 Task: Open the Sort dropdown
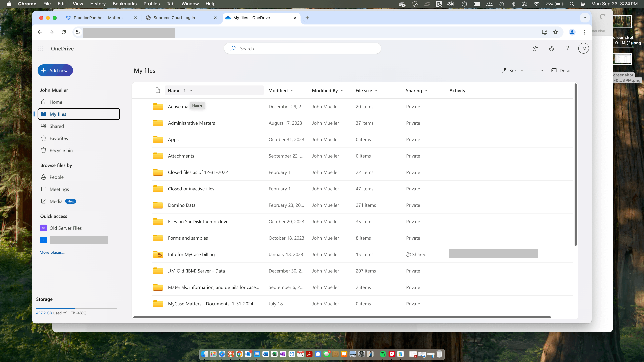click(512, 71)
